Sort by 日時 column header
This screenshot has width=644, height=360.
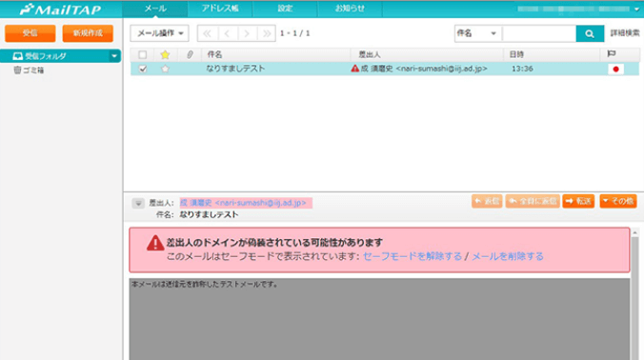[552, 54]
